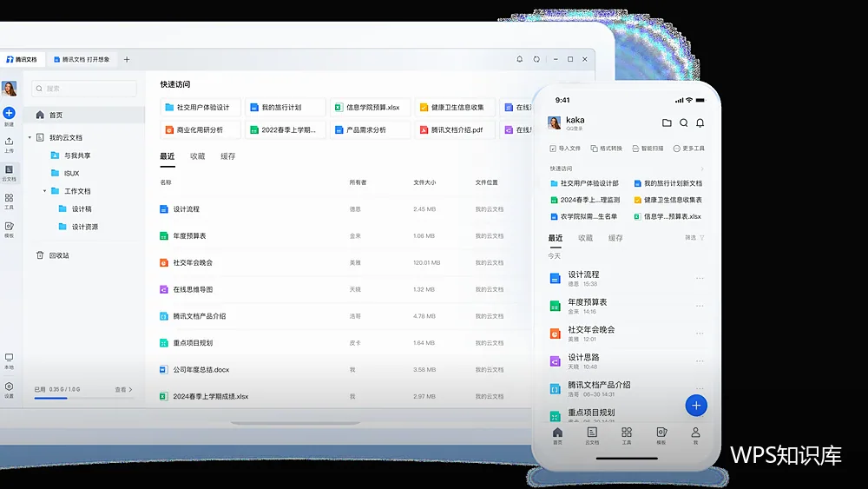Add a new tab with the plus button
Image resolution: width=868 pixels, height=489 pixels.
pyautogui.click(x=127, y=59)
